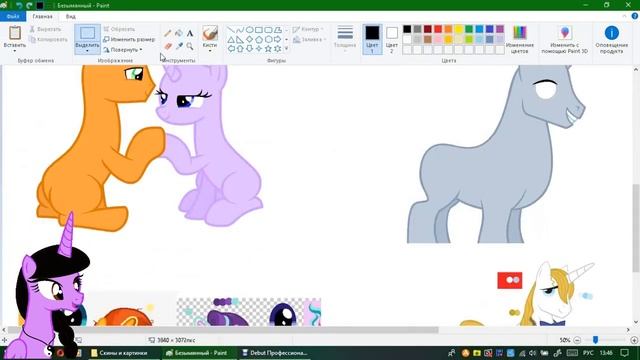Choose the Diamond shape
This screenshot has width=640, height=360.
pyautogui.click(x=249, y=40)
